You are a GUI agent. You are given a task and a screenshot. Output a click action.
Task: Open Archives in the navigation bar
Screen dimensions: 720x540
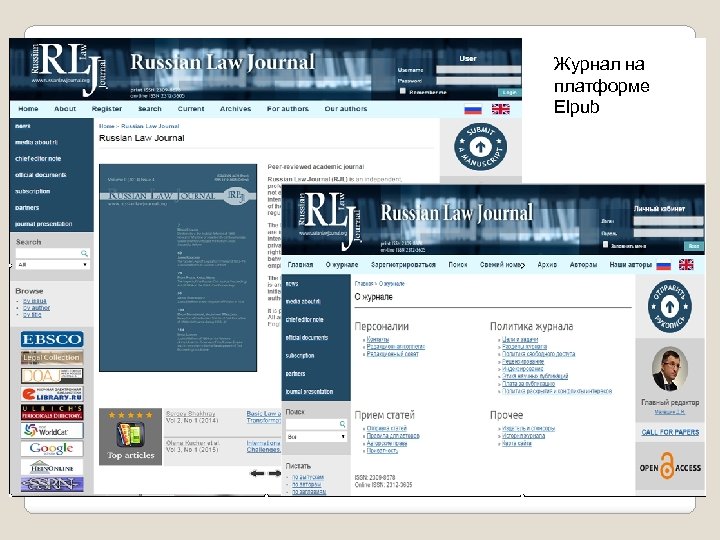(x=235, y=109)
